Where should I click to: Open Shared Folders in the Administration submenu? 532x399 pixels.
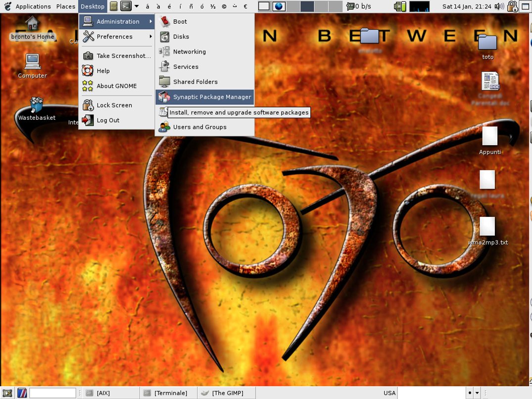click(204, 82)
